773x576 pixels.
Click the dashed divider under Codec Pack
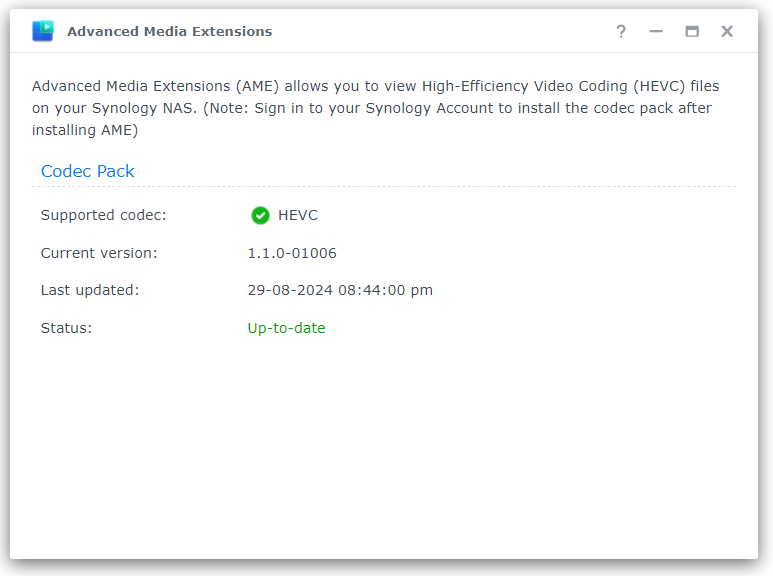pos(384,186)
